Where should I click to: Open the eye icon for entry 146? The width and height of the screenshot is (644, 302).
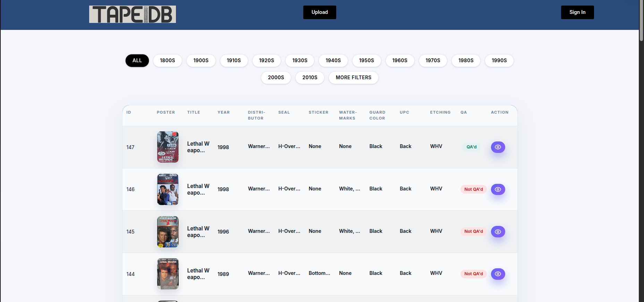point(498,189)
